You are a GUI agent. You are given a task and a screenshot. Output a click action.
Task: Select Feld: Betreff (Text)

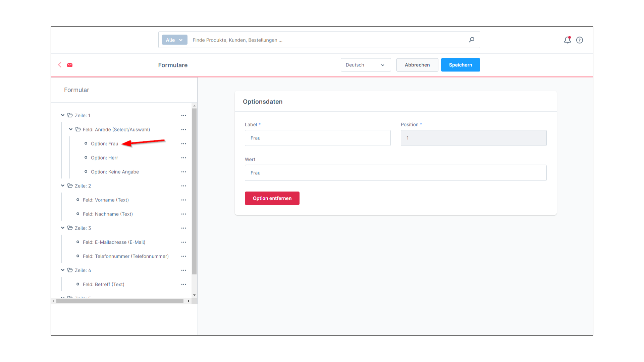(103, 285)
